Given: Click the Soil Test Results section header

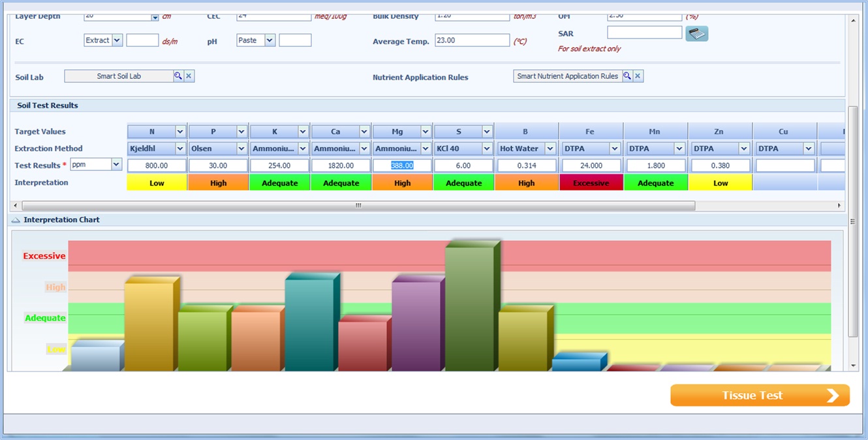Looking at the screenshot, I should click(x=427, y=106).
